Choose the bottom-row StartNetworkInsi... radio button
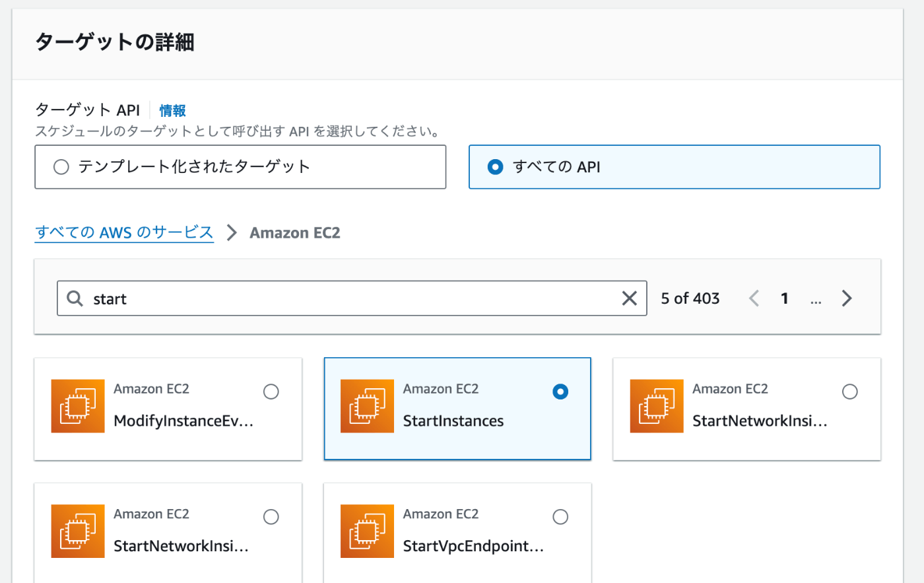 [x=271, y=517]
